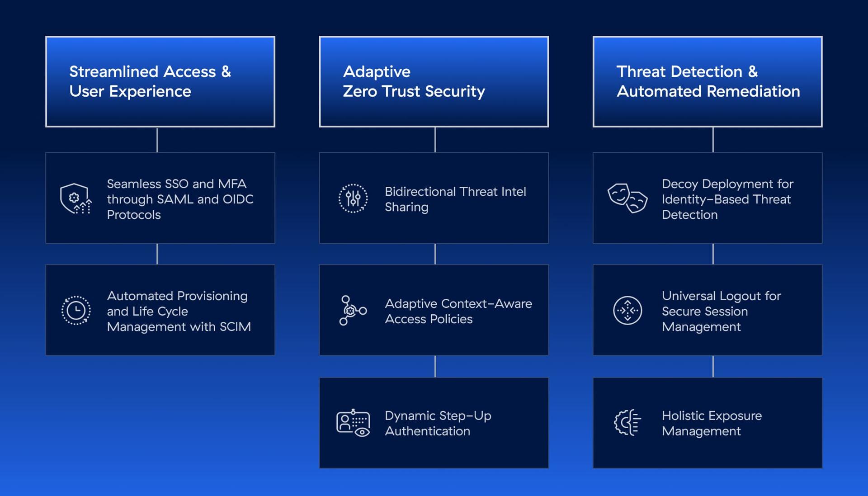Click the ID card eye icon
The image size is (868, 496).
point(353,423)
